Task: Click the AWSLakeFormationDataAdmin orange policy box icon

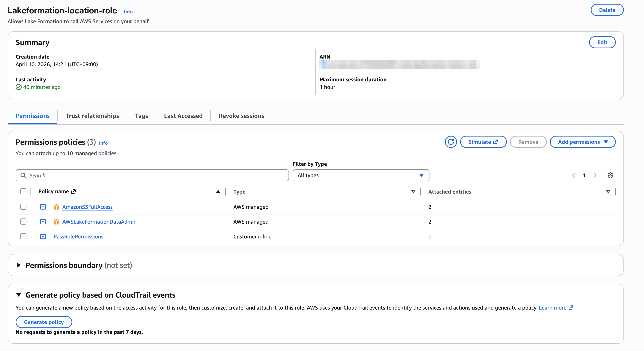Action: tap(56, 222)
